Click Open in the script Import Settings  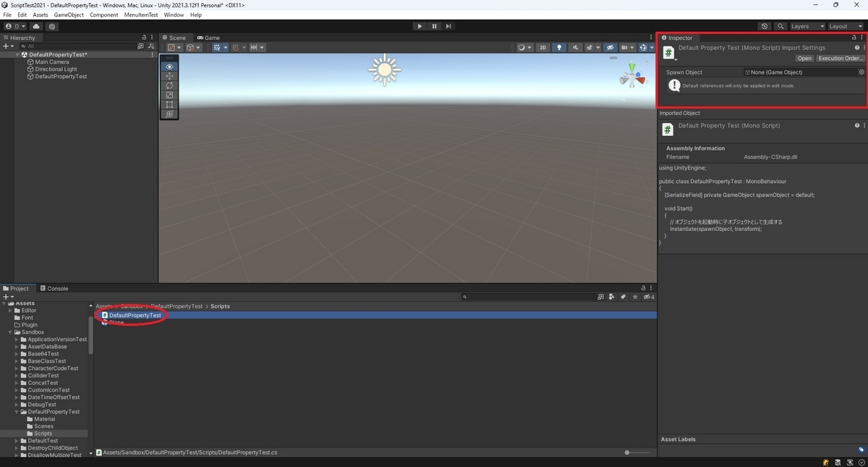point(804,58)
